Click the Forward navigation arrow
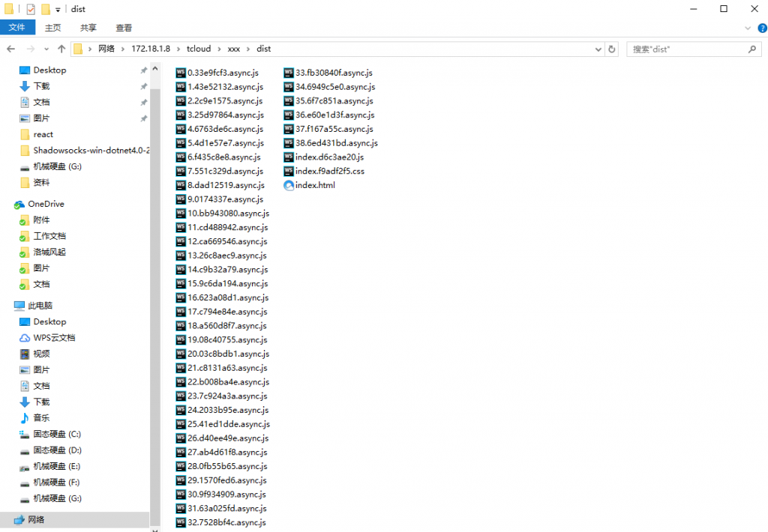This screenshot has width=768, height=532. click(x=30, y=49)
